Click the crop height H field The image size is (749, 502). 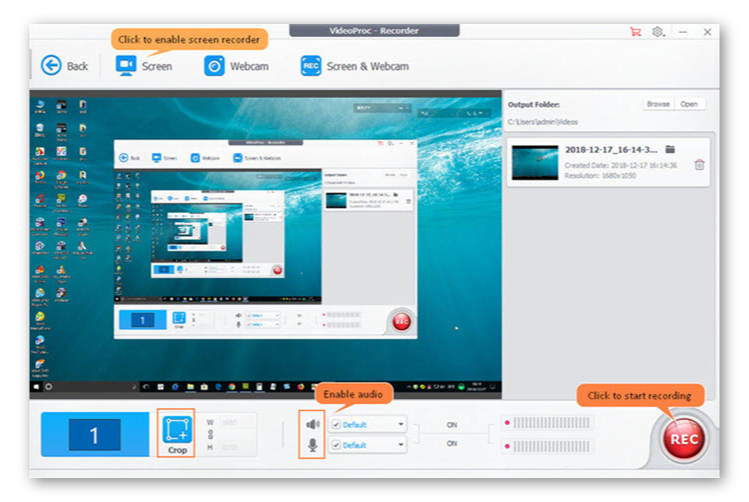(x=237, y=448)
